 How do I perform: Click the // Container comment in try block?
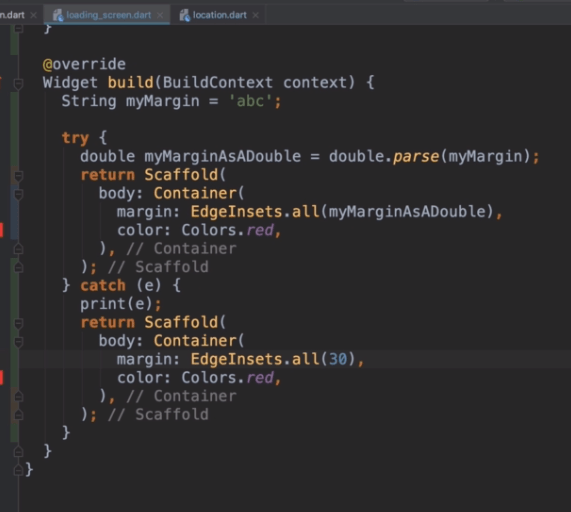tap(181, 249)
